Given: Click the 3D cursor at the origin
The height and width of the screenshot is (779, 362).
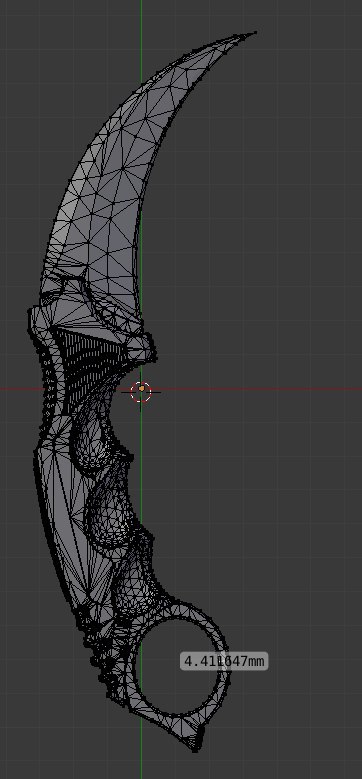Looking at the screenshot, I should 141,391.
